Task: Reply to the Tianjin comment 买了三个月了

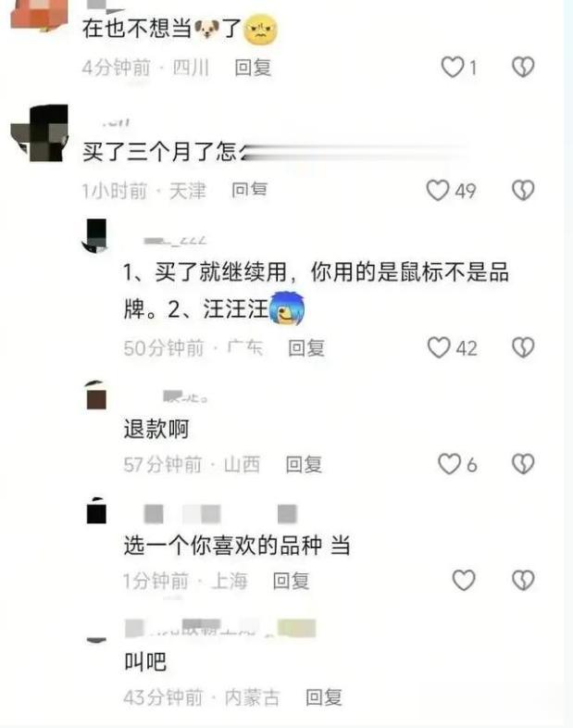Action: coord(249,190)
